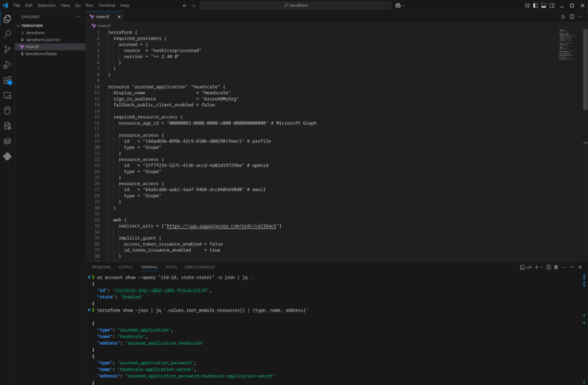Open the Python icon in activity bar

pos(7,156)
